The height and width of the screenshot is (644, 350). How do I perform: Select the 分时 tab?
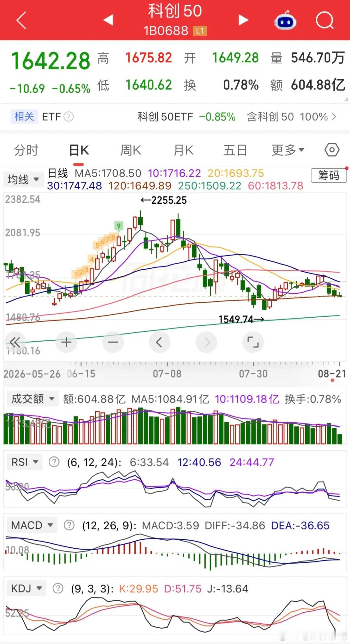click(26, 150)
